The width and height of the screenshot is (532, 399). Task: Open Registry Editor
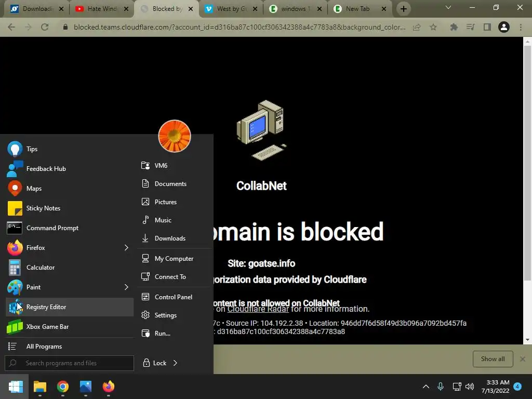tap(69, 307)
